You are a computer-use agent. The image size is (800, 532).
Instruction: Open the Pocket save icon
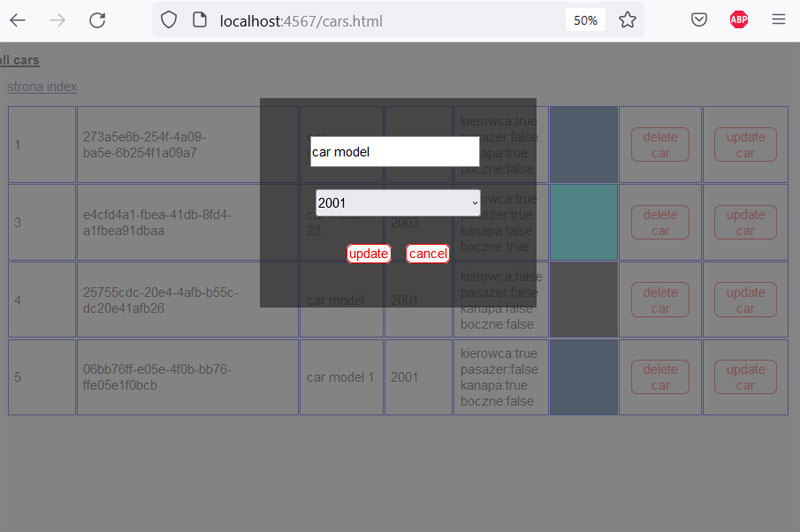click(700, 20)
